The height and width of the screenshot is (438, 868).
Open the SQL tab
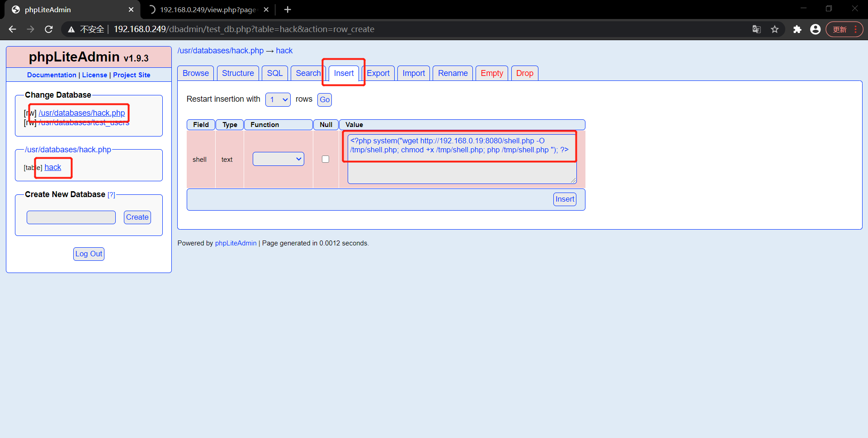pos(274,73)
